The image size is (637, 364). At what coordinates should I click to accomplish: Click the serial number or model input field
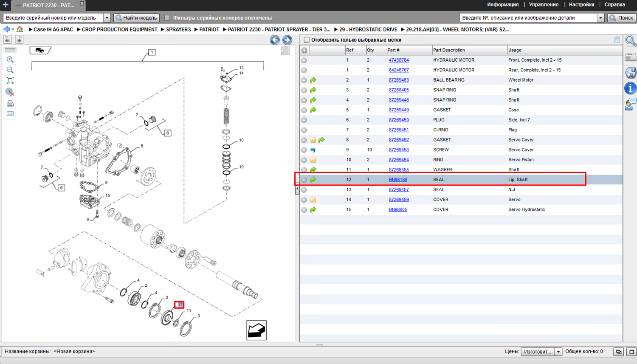click(x=54, y=18)
